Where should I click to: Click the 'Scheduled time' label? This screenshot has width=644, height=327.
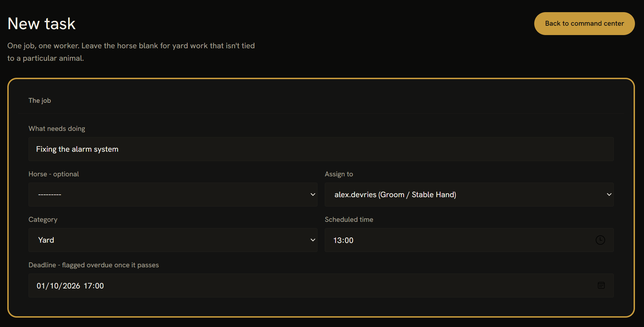pos(349,219)
